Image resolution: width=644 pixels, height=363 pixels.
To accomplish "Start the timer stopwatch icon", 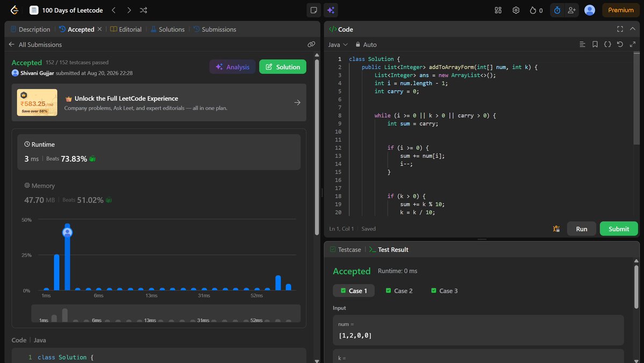I will (557, 10).
